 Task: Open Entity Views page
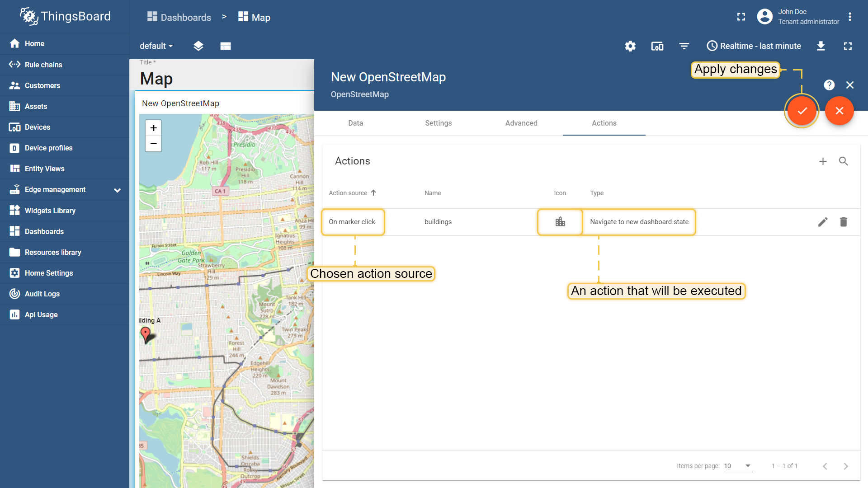(x=64, y=169)
